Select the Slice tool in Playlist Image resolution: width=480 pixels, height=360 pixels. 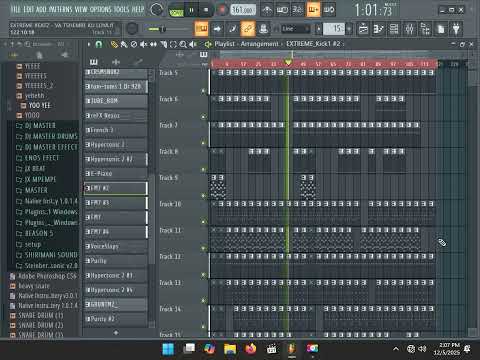(163, 44)
